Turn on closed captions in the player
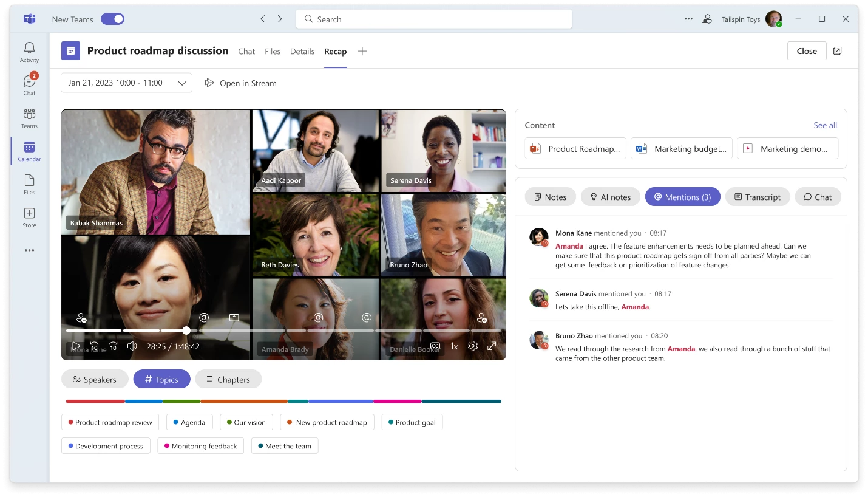The height and width of the screenshot is (497, 868). [x=435, y=346]
